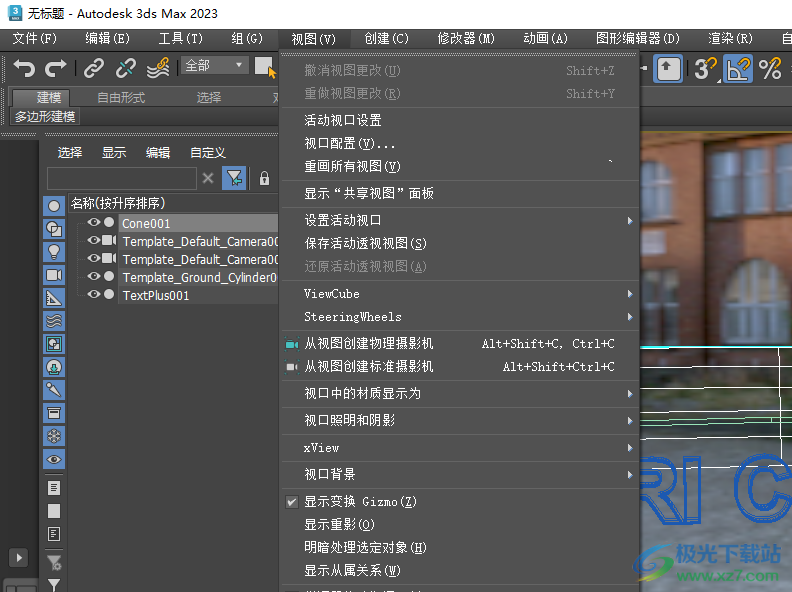This screenshot has width=792, height=592.
Task: Click the Undo arrow icon
Action: pyautogui.click(x=24, y=68)
